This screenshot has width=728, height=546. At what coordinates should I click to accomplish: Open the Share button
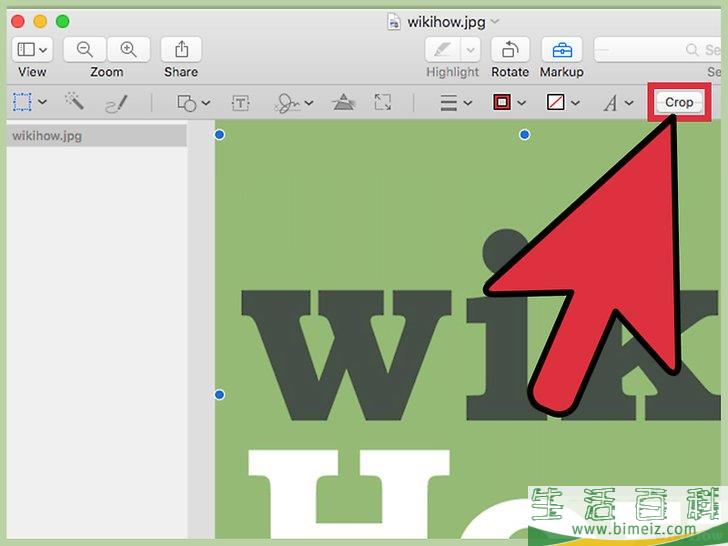click(x=181, y=49)
